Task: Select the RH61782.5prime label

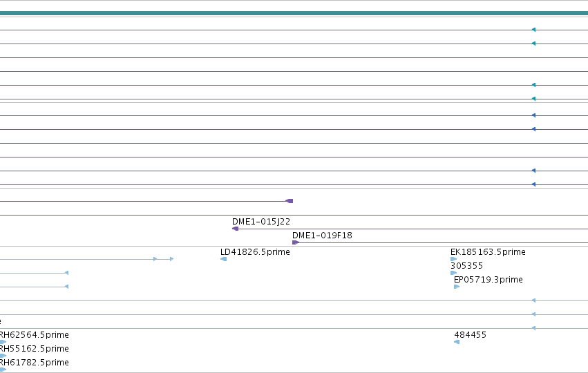Action: tap(34, 363)
